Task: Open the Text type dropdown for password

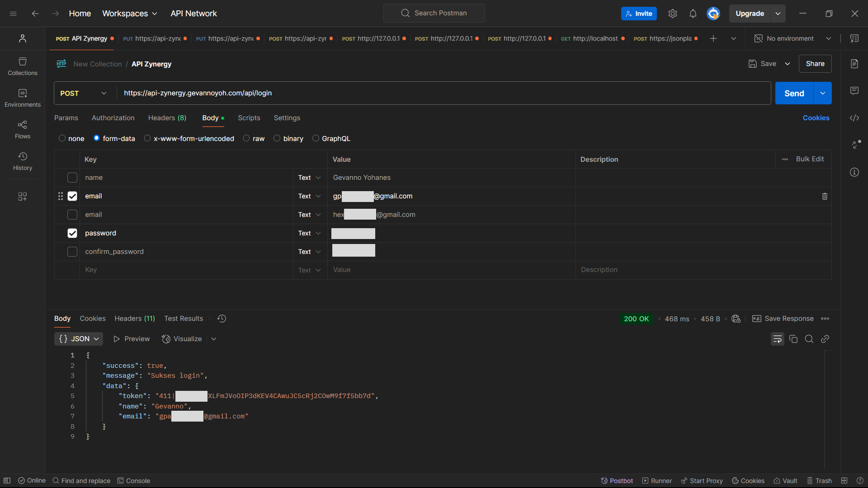Action: click(x=310, y=233)
